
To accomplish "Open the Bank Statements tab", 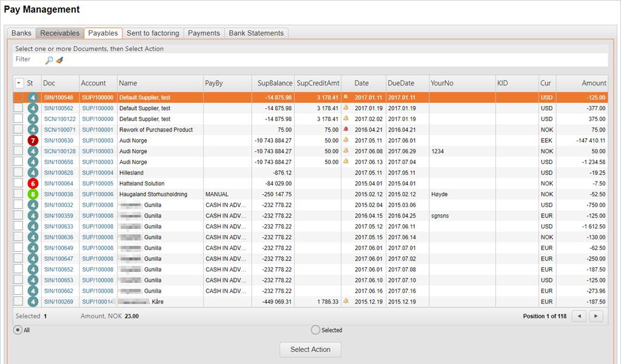I will pyautogui.click(x=256, y=33).
